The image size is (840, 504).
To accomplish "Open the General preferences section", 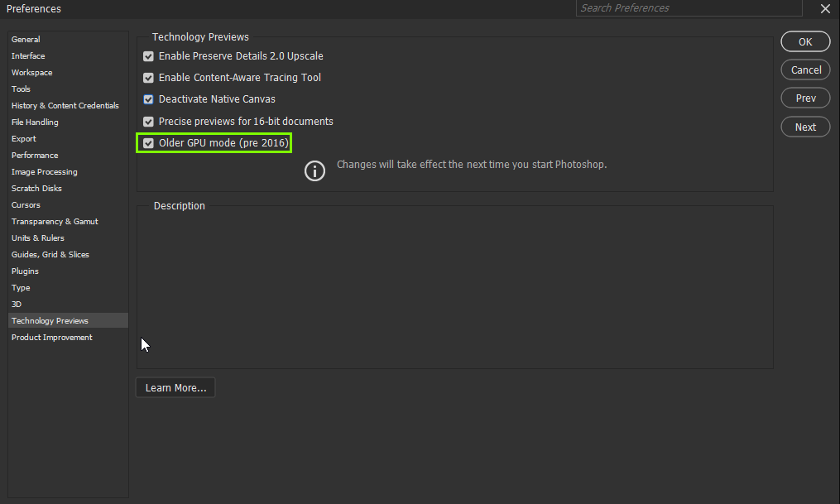I will click(25, 39).
